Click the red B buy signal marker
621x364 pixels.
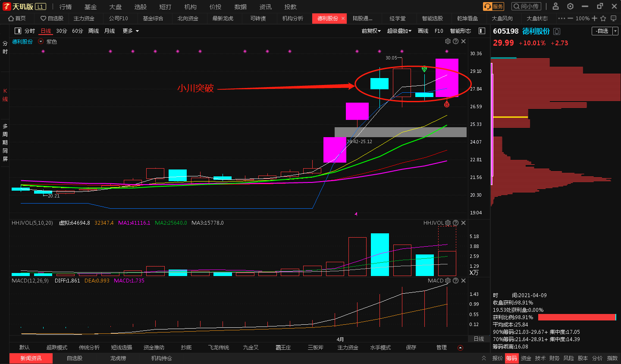coord(447,104)
